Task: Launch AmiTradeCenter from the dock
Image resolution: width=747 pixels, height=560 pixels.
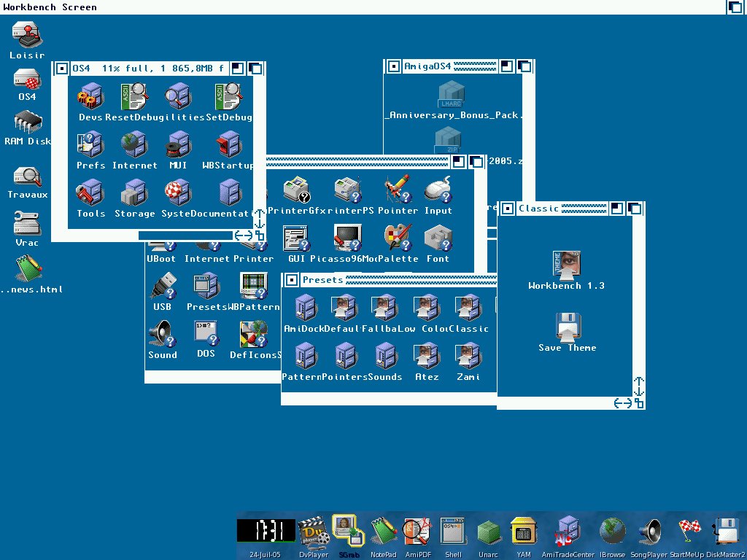Action: tap(568, 531)
